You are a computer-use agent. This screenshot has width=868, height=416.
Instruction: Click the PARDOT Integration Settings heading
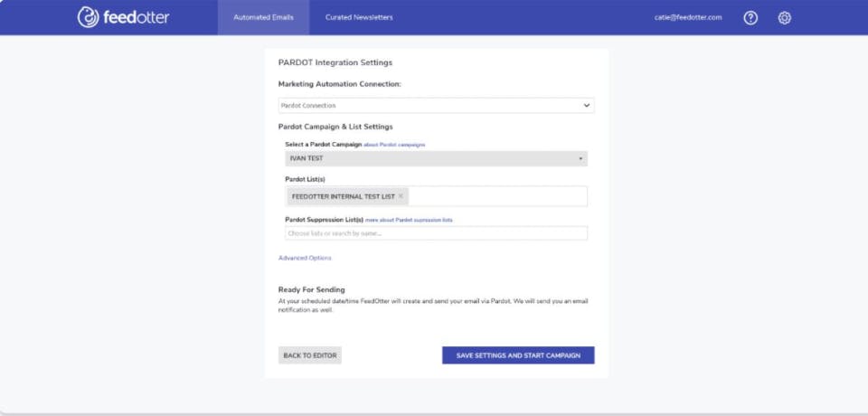tap(335, 62)
